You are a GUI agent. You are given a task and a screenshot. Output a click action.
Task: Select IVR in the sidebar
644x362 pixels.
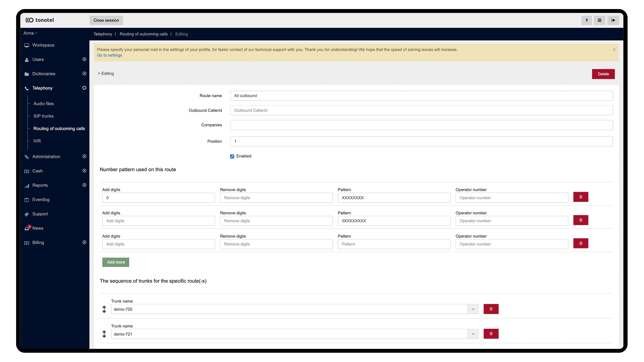pyautogui.click(x=37, y=141)
